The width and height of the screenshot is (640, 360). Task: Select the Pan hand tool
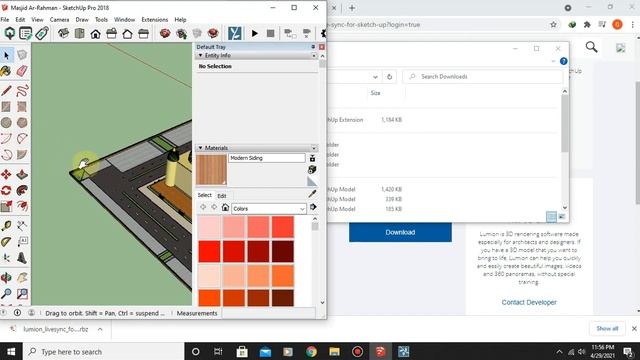(22, 278)
